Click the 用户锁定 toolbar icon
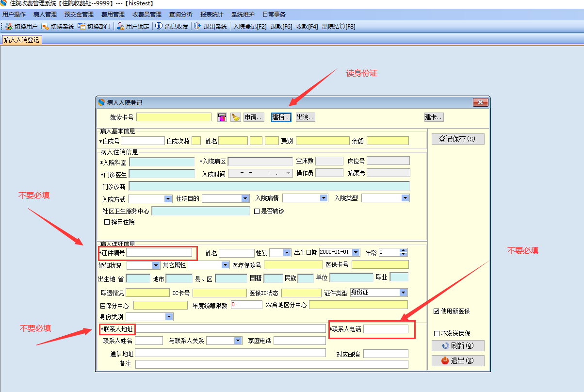 (x=120, y=27)
